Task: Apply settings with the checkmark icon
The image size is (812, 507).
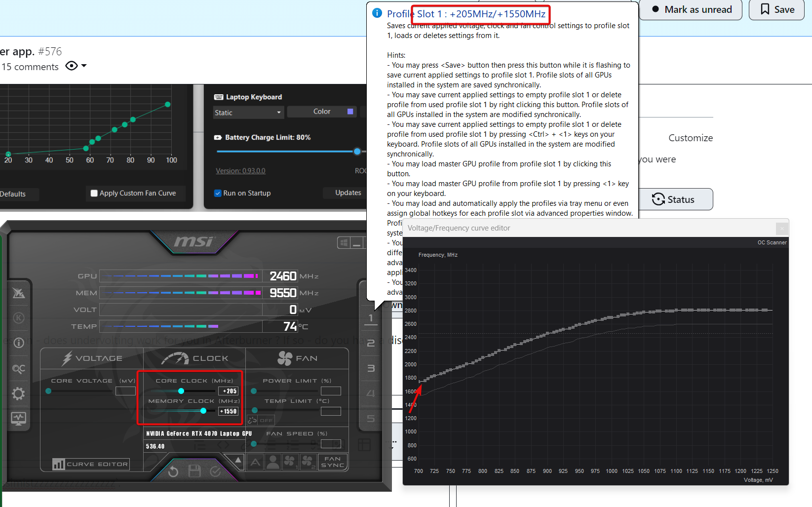Action: (x=215, y=471)
